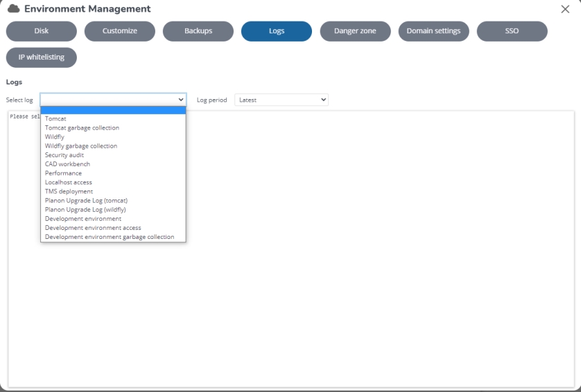Choose the Performance log option
Viewport: 581px width, 392px height.
(x=63, y=173)
